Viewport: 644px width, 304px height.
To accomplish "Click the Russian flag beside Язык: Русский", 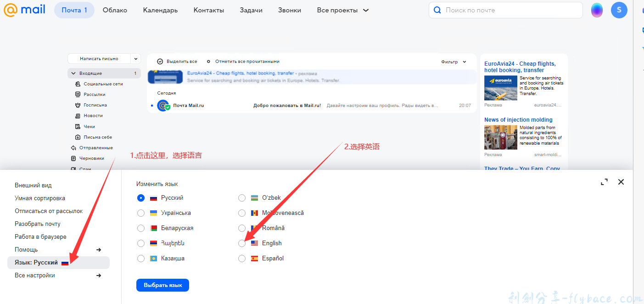I will coord(64,262).
